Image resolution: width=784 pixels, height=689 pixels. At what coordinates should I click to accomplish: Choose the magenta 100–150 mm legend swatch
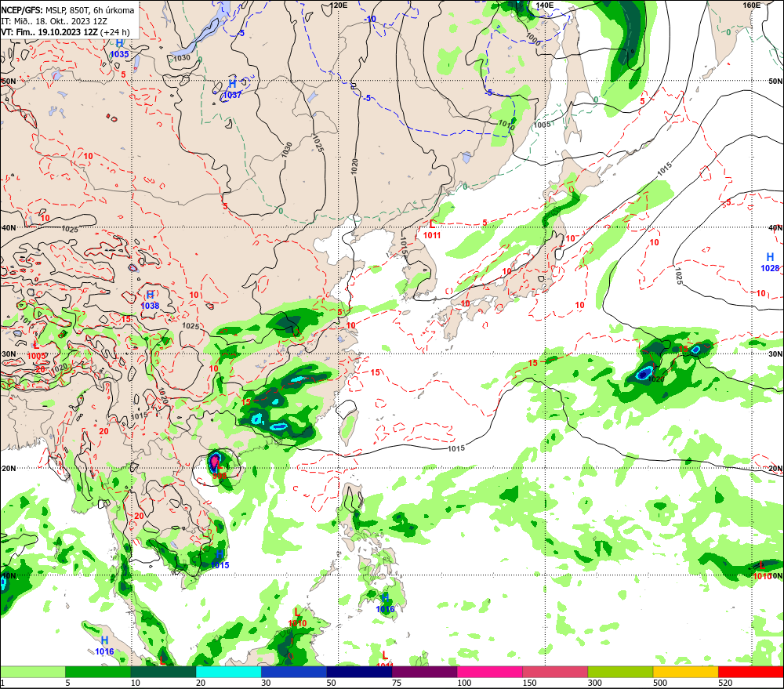pyautogui.click(x=489, y=672)
